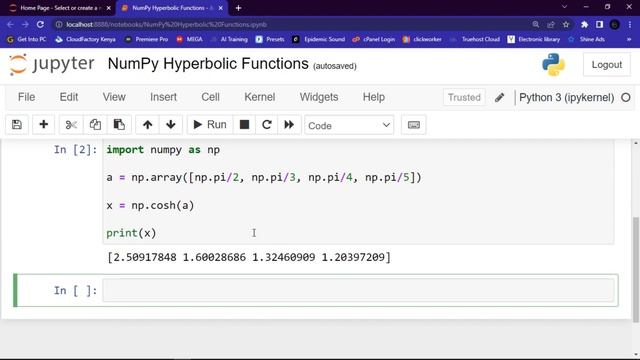640x360 pixels.
Task: Toggle the browser side panel icon
Action: pyautogui.click(x=600, y=24)
